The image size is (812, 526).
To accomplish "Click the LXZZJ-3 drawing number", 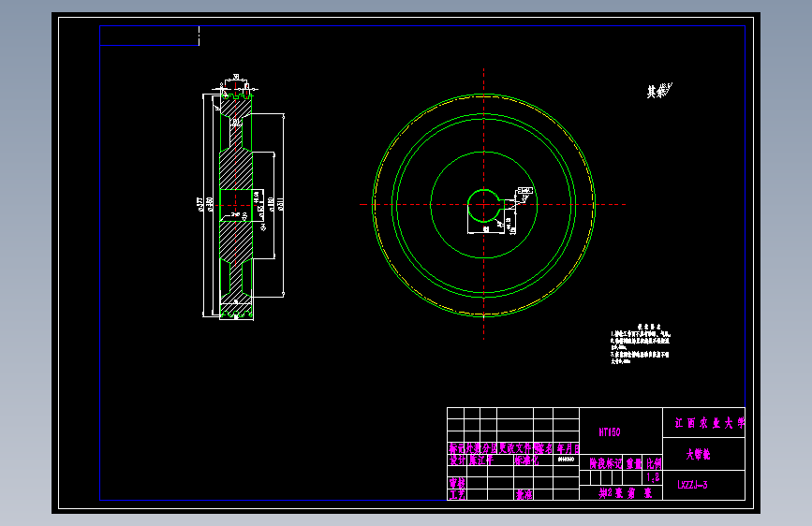I will [x=692, y=485].
